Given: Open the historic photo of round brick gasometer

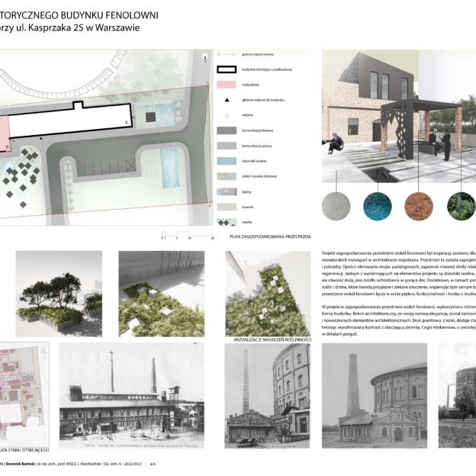Looking at the screenshot, I should click(x=375, y=396).
